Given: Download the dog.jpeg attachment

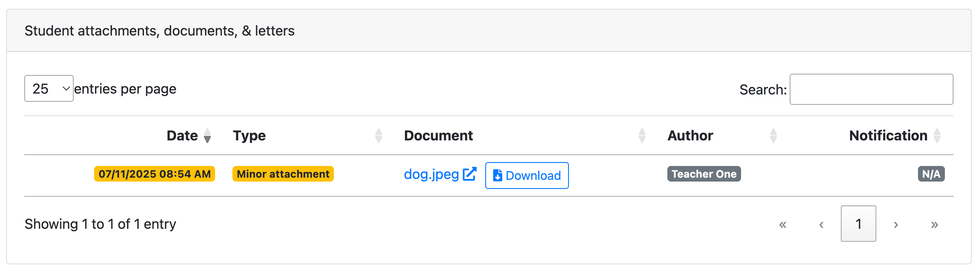Looking at the screenshot, I should click(x=527, y=175).
